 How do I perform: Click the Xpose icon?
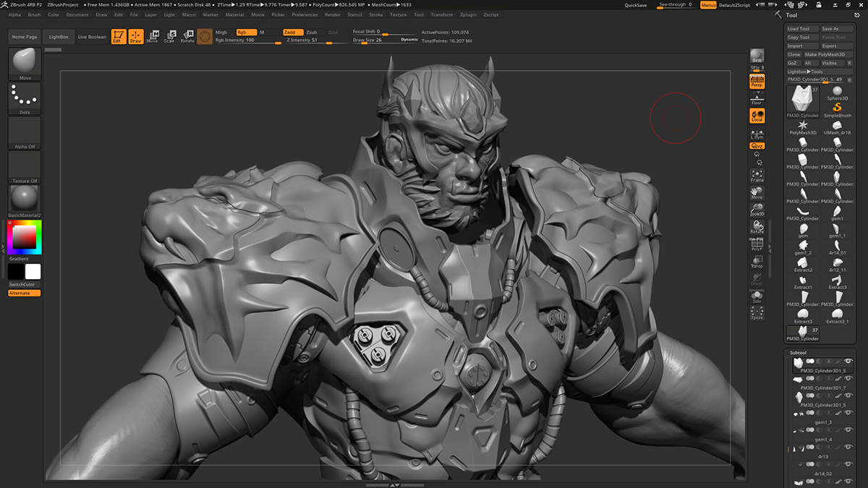point(757,313)
